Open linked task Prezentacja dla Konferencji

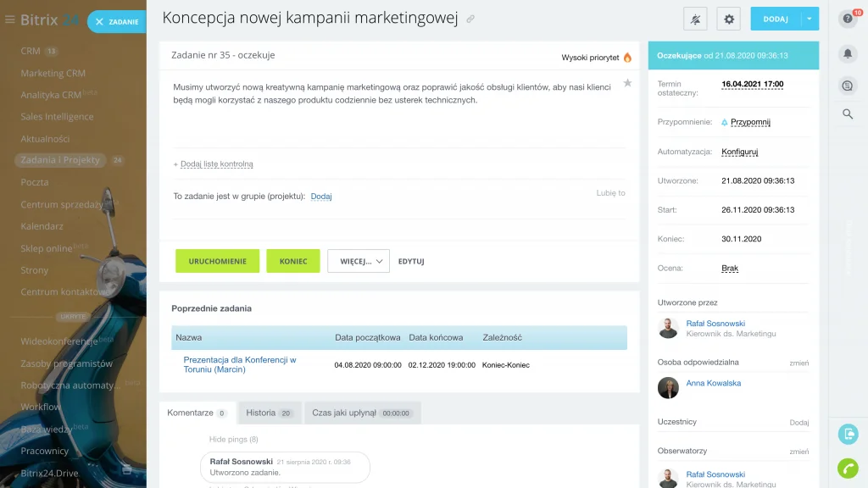click(239, 364)
